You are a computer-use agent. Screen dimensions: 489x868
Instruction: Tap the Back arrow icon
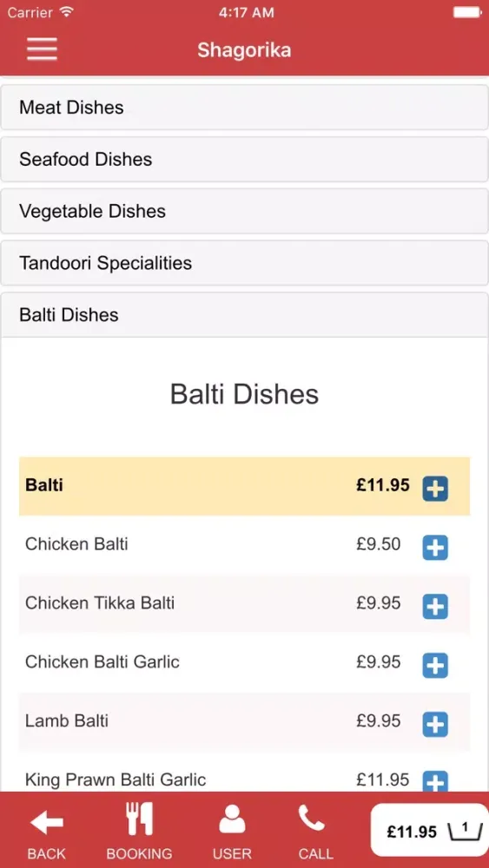point(47,822)
